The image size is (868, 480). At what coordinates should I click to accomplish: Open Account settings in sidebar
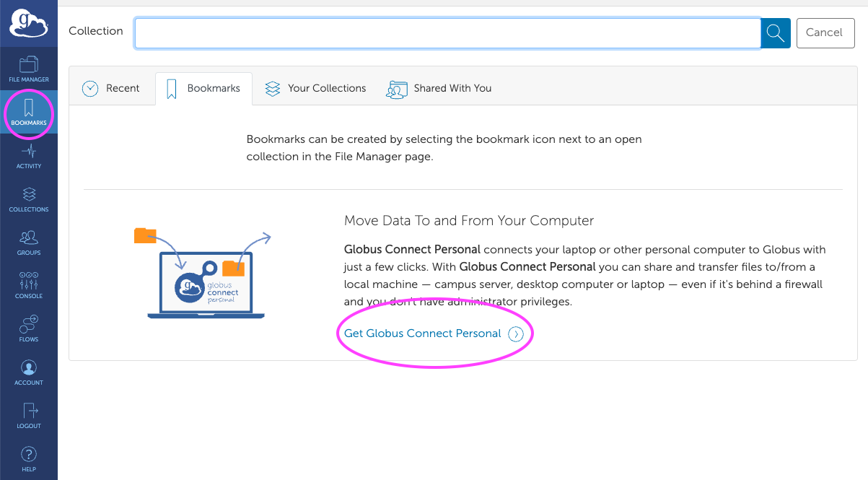29,372
